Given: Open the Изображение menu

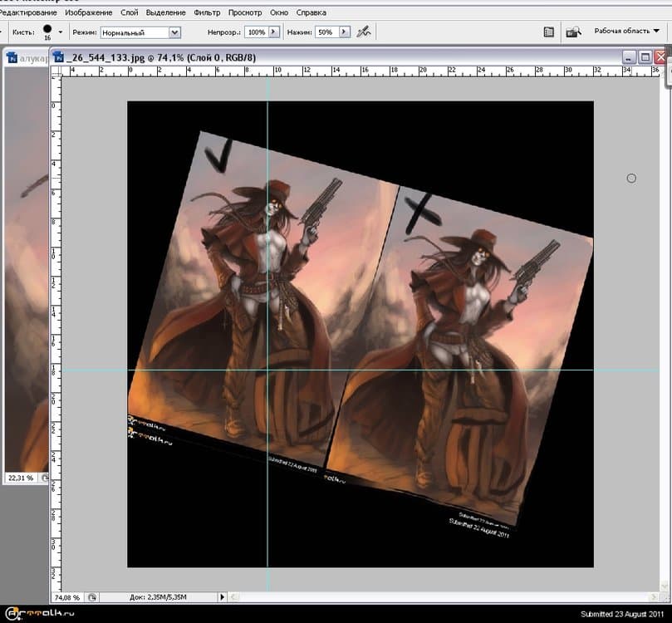Looking at the screenshot, I should click(x=89, y=12).
